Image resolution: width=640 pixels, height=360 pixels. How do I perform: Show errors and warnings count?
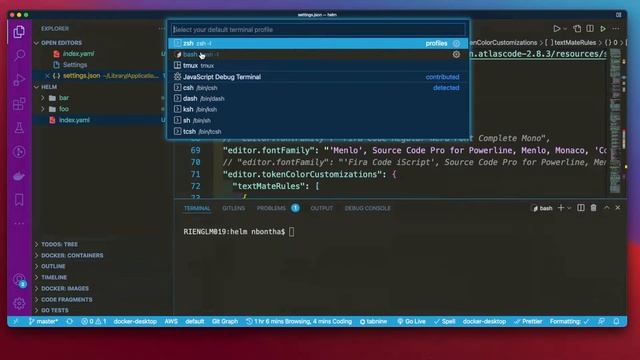pos(93,321)
